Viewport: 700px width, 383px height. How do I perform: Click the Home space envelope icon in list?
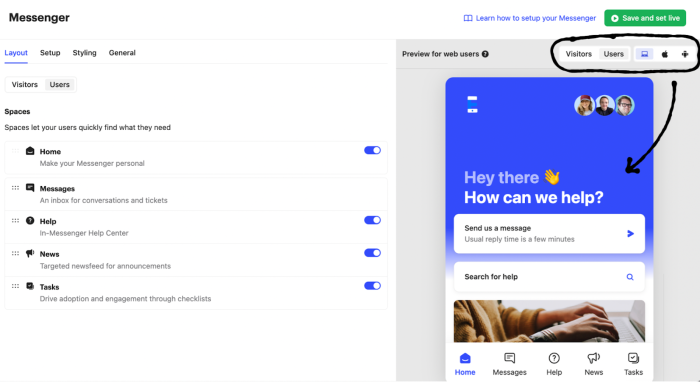(x=30, y=151)
